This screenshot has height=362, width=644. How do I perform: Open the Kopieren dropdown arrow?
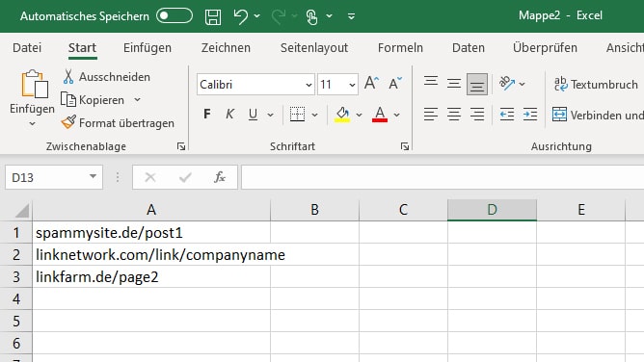[137, 99]
